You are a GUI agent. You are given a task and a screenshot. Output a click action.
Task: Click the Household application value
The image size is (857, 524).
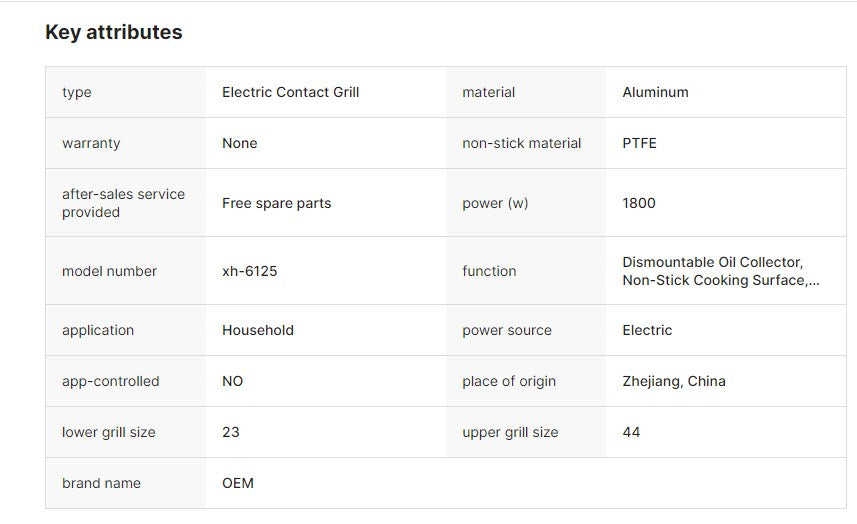(258, 330)
